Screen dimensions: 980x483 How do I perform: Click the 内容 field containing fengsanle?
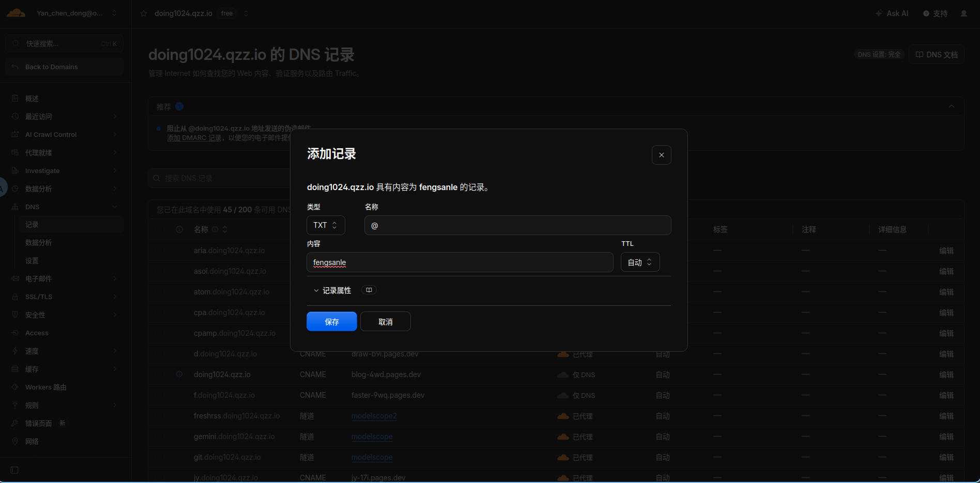tap(460, 262)
